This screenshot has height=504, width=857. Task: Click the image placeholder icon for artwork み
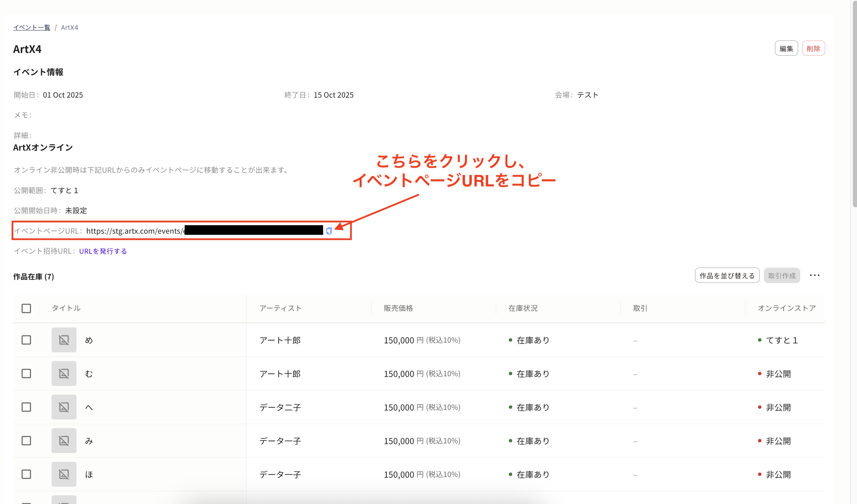(64, 440)
